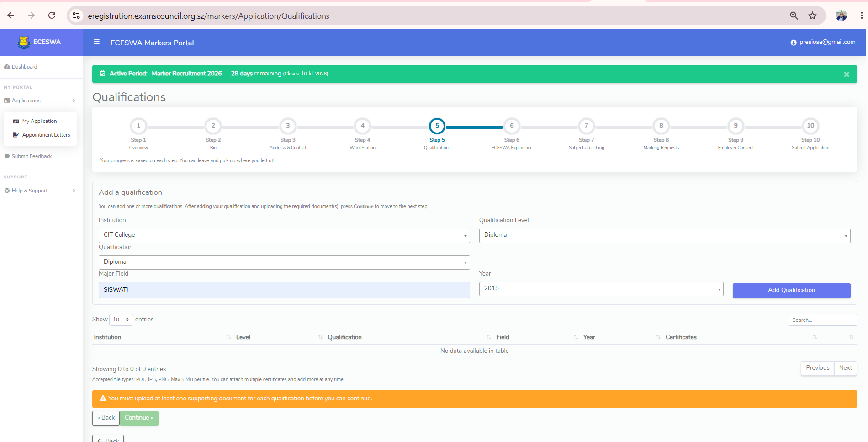
Task: Click the browser forward arrow
Action: click(31, 16)
